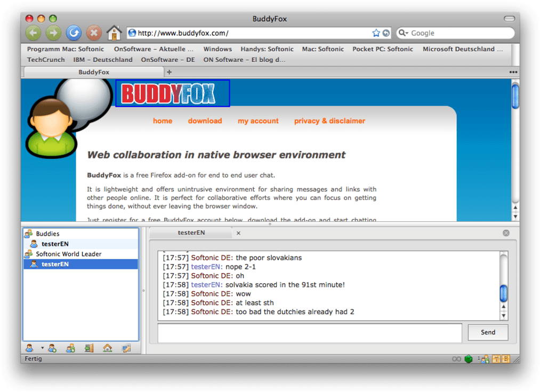Collapse the Softonic World Leader group

(x=28, y=254)
